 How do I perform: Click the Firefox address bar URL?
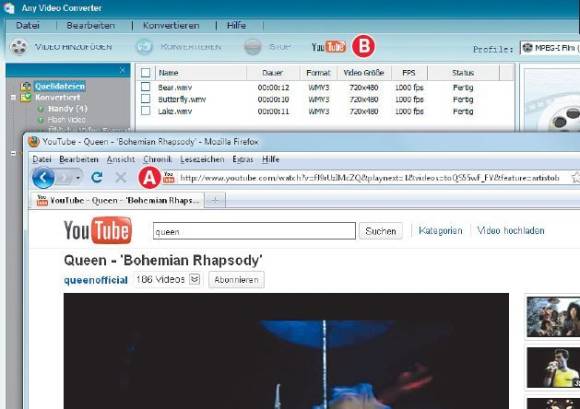click(370, 178)
